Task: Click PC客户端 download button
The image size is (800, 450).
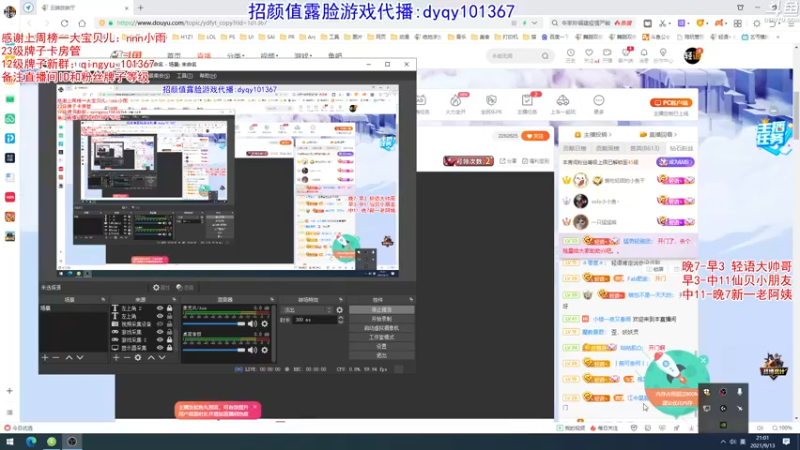Action: (x=671, y=103)
